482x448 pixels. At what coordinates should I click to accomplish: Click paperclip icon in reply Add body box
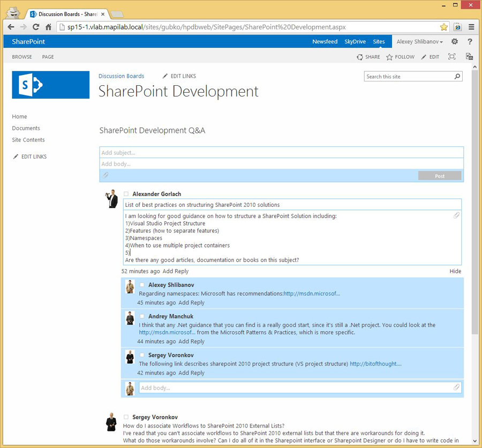click(x=456, y=387)
